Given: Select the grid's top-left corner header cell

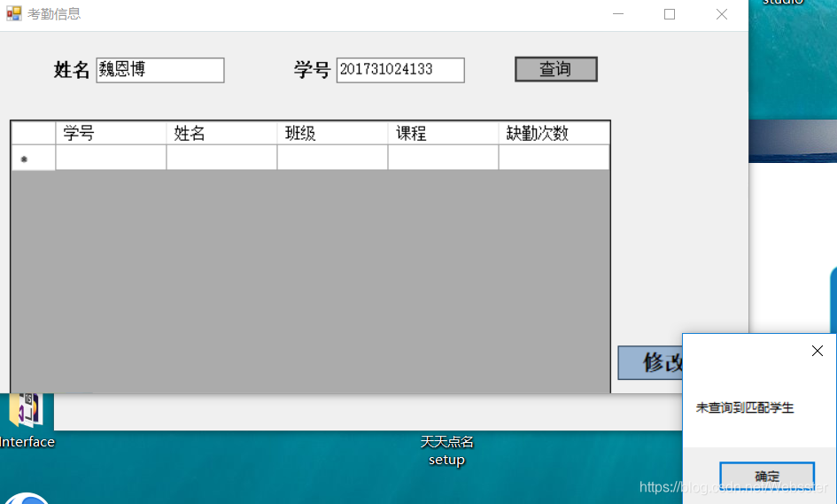Looking at the screenshot, I should (x=33, y=133).
